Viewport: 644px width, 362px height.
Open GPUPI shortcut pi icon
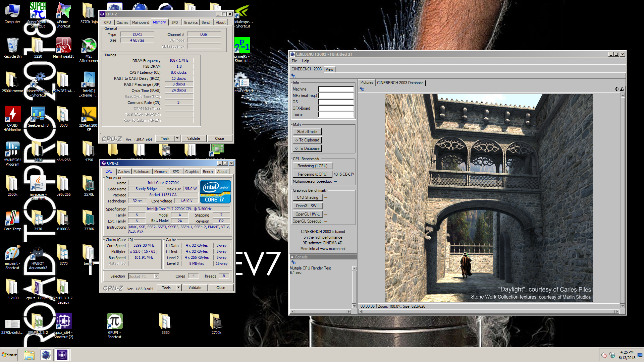pyautogui.click(x=114, y=326)
